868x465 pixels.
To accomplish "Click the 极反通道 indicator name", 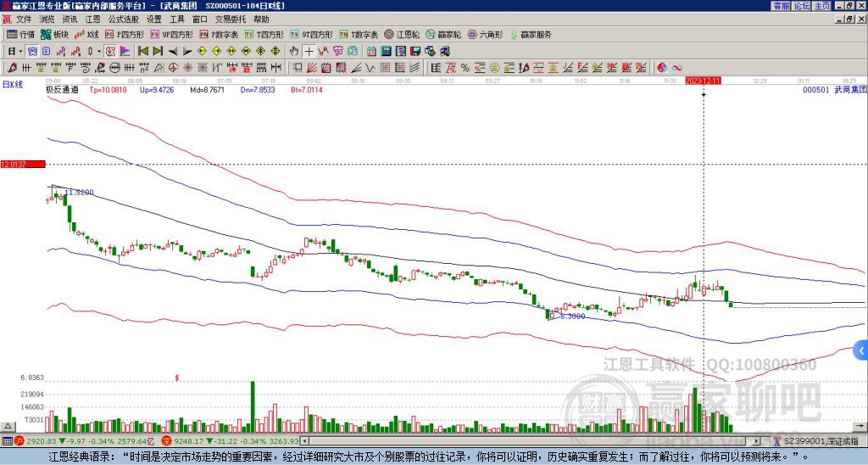I will [x=62, y=90].
